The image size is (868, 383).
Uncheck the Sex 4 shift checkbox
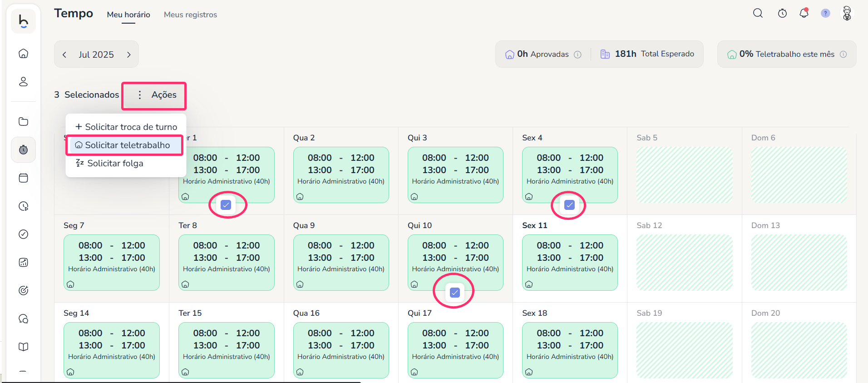569,205
